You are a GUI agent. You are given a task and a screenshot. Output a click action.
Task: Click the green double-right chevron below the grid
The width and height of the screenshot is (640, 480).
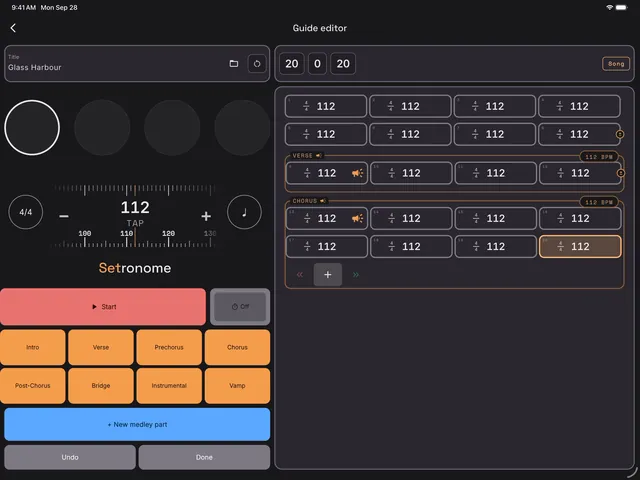point(356,275)
